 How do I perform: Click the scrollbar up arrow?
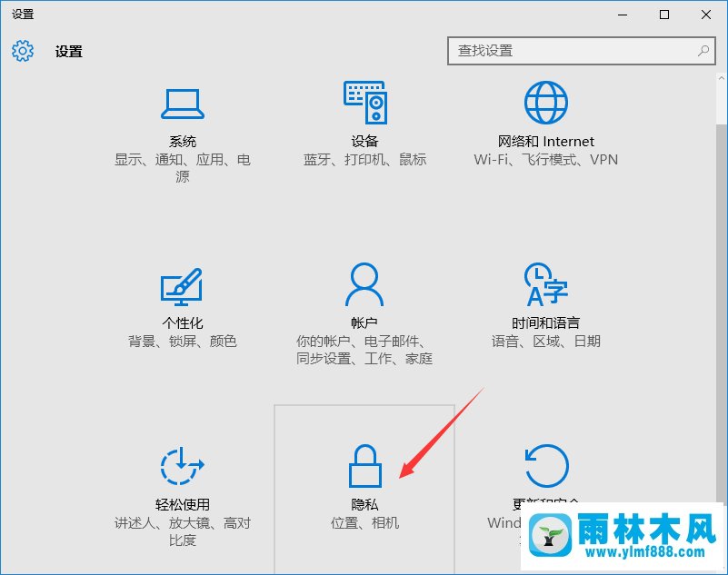(722, 78)
